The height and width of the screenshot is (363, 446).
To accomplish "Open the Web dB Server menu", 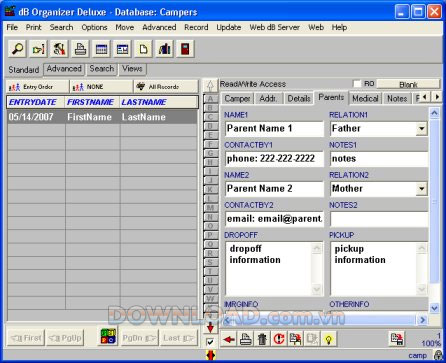I will tap(275, 27).
